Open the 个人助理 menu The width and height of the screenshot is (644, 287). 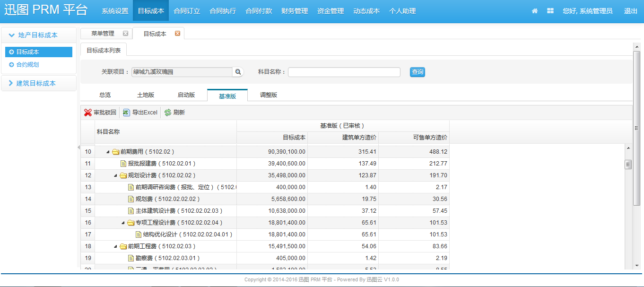402,11
